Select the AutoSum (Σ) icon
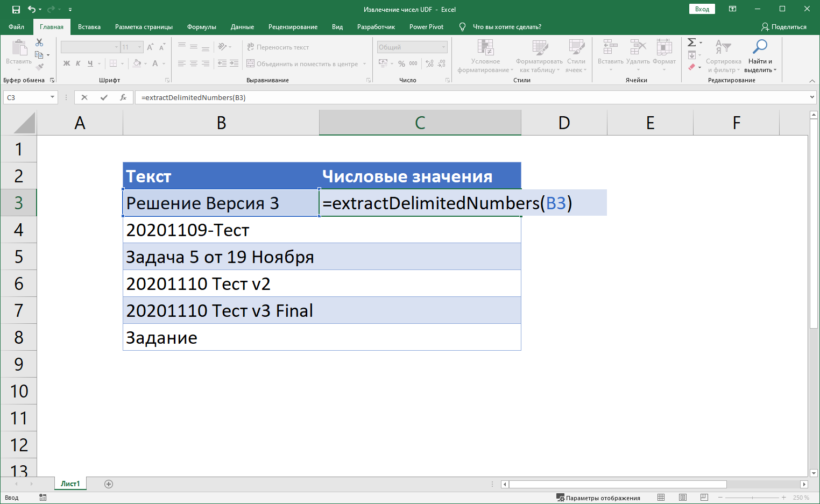This screenshot has width=820, height=504. click(x=692, y=42)
